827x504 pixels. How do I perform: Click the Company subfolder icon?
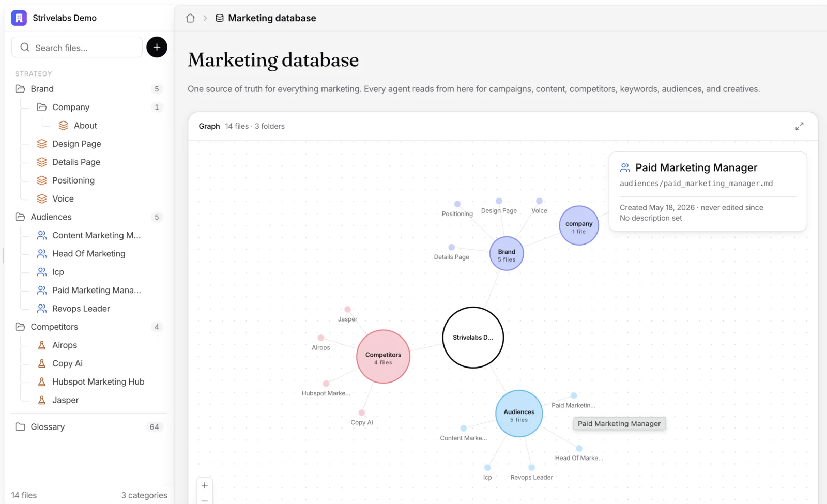coord(42,107)
